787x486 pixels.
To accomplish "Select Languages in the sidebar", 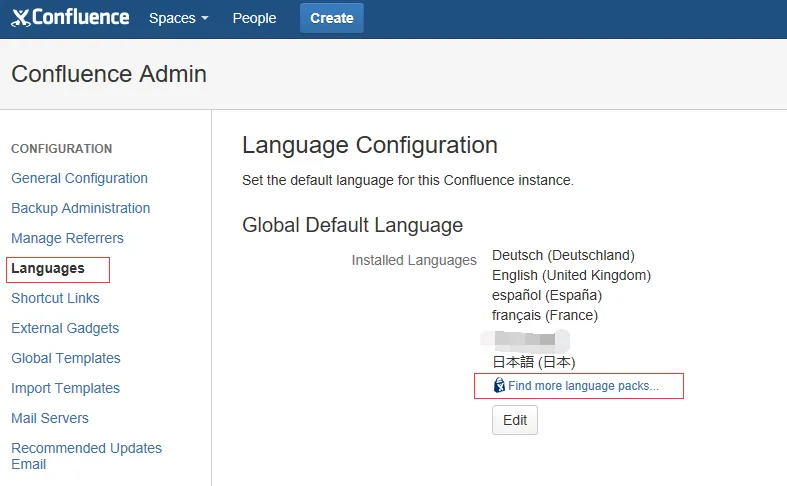I will (48, 269).
